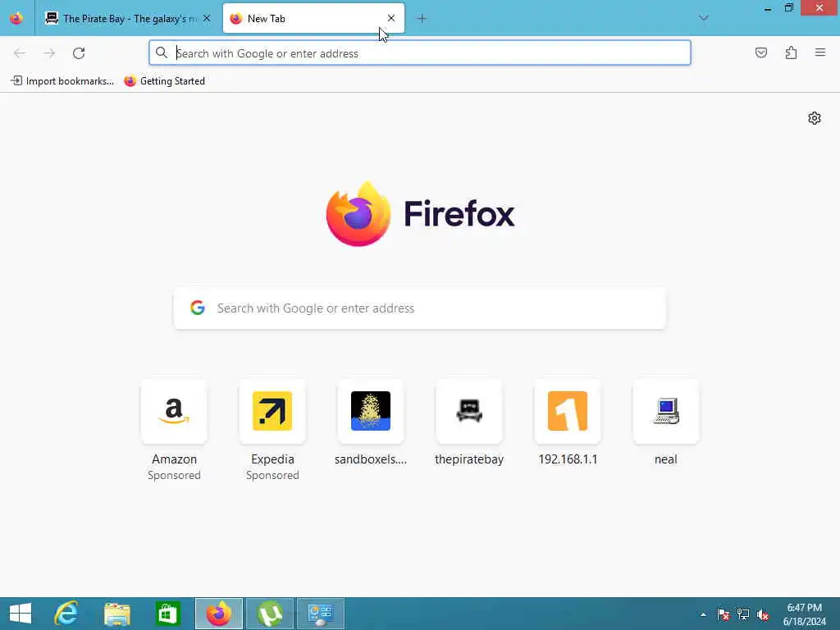Click the muted volume tray icon
The image size is (840, 630).
762,614
